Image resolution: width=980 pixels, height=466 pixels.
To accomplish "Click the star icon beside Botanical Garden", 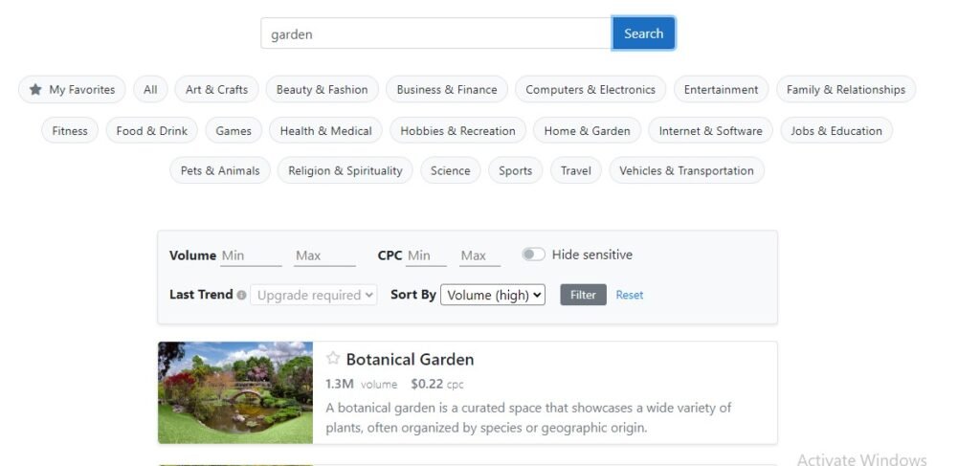I will (x=333, y=359).
